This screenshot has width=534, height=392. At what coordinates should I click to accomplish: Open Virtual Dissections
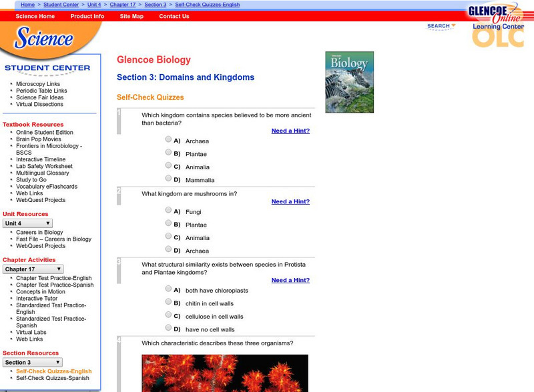pyautogui.click(x=39, y=104)
